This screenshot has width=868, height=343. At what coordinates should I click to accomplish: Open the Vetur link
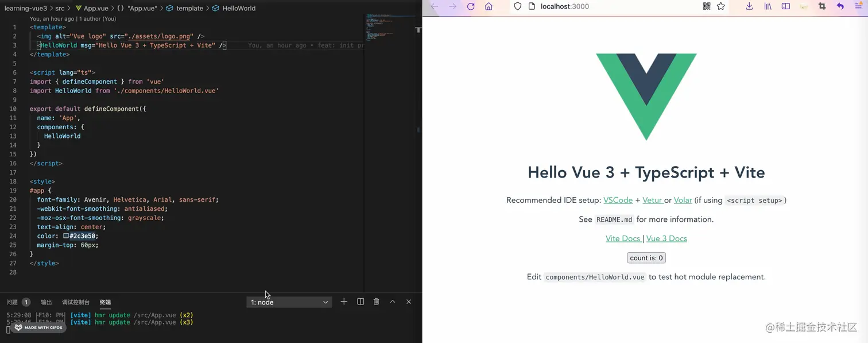click(x=652, y=200)
